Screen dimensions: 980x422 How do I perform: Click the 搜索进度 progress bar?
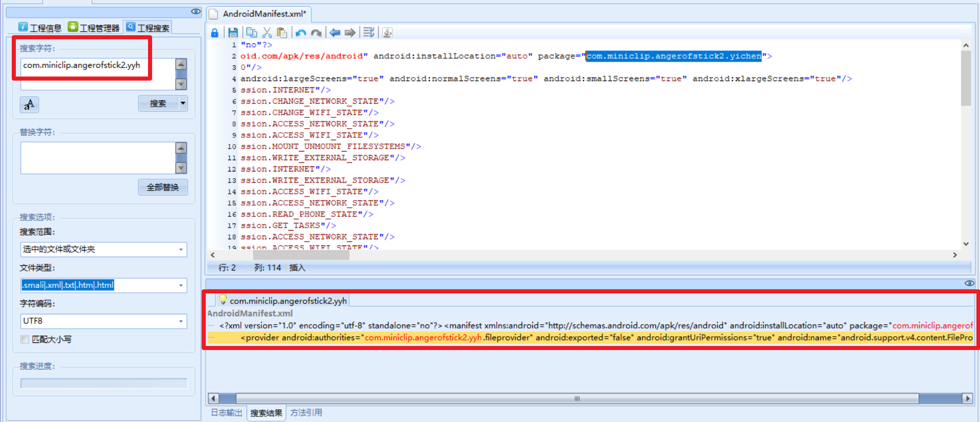click(104, 383)
